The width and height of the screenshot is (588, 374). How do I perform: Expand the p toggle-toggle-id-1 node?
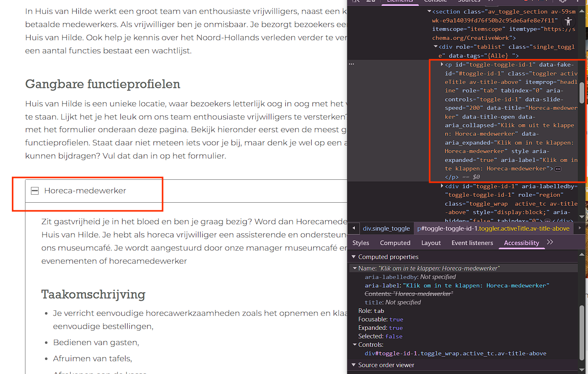point(442,64)
